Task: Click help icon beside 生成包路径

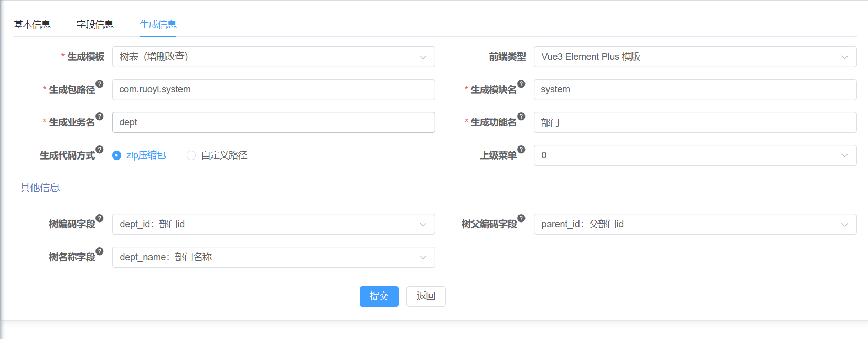Action: point(100,84)
